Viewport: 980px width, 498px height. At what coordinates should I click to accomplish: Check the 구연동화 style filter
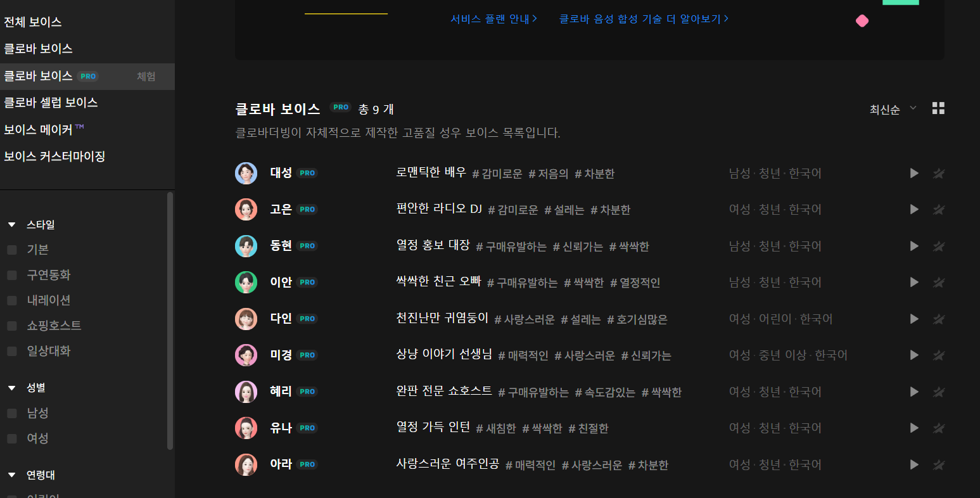pos(12,275)
